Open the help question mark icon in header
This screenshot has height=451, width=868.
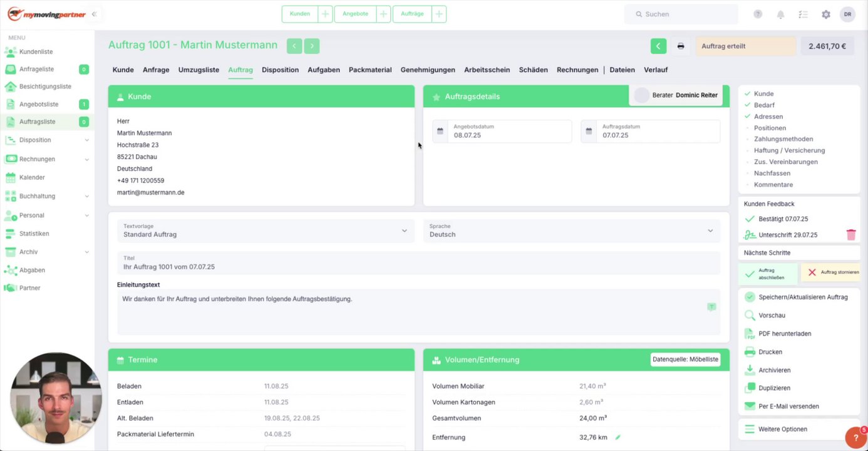pos(758,14)
